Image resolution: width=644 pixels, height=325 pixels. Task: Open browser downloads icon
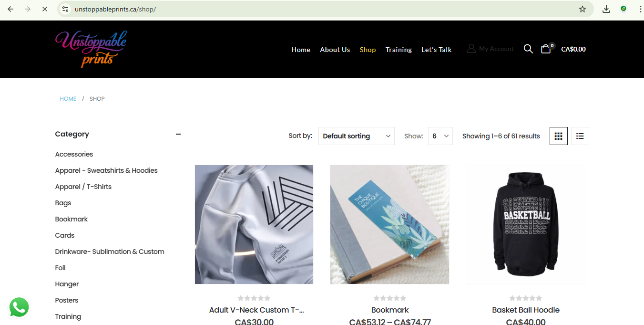606,9
